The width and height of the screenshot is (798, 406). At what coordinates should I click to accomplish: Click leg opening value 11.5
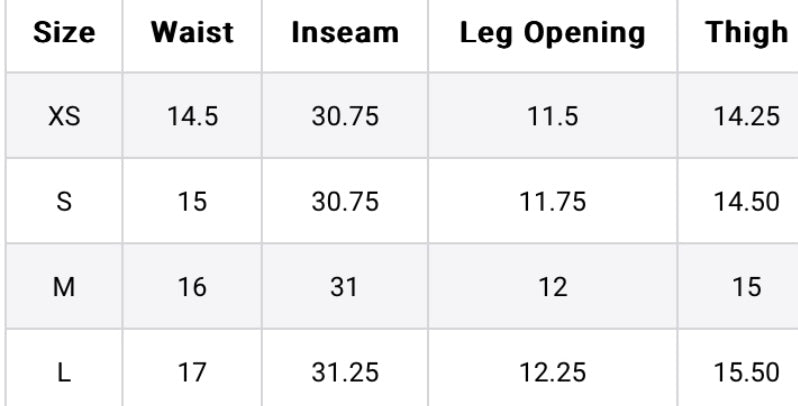click(x=552, y=116)
